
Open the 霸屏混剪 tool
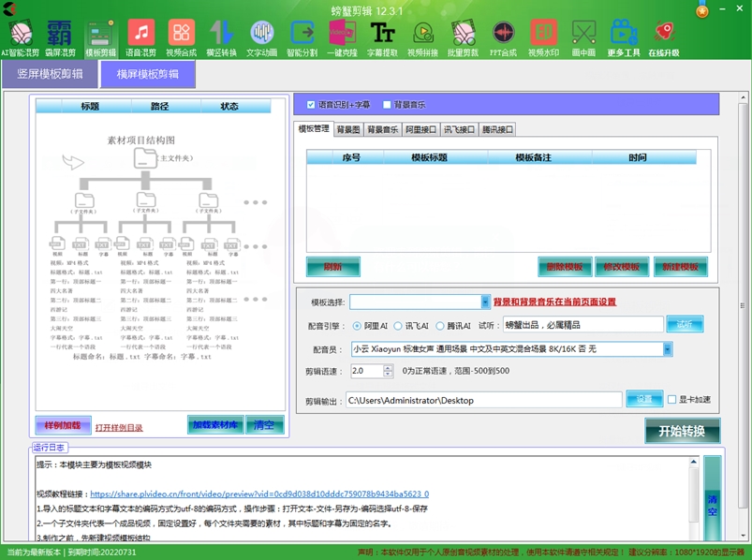click(x=60, y=38)
